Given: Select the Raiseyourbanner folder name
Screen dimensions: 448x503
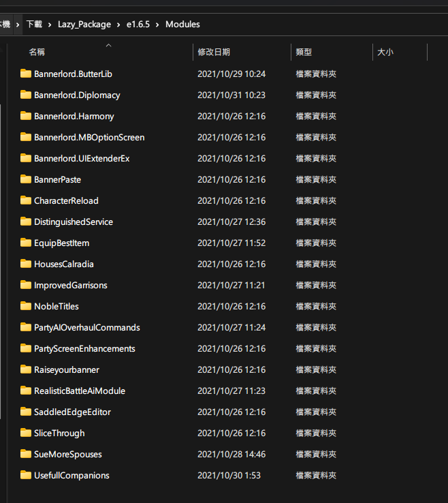Looking at the screenshot, I should tap(67, 370).
